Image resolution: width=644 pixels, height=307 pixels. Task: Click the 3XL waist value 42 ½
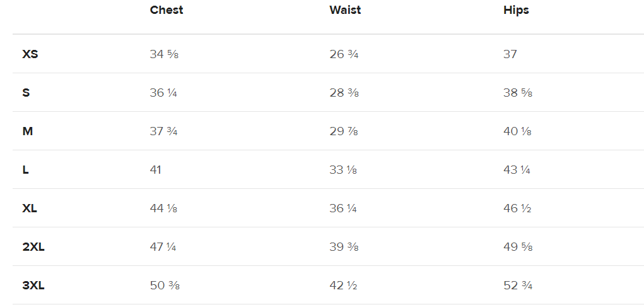click(x=343, y=286)
